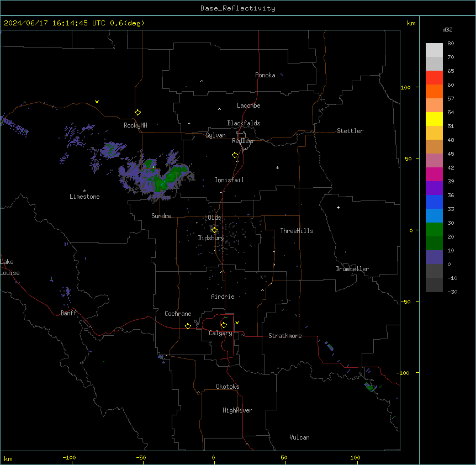Click the Didsbury town label
The width and height of the screenshot is (476, 465).
(x=211, y=238)
